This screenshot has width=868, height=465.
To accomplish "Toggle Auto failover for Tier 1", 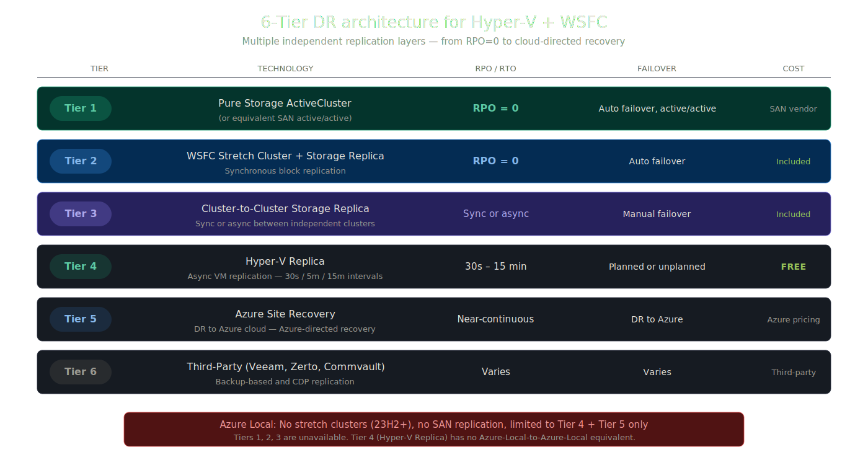I will [x=657, y=108].
